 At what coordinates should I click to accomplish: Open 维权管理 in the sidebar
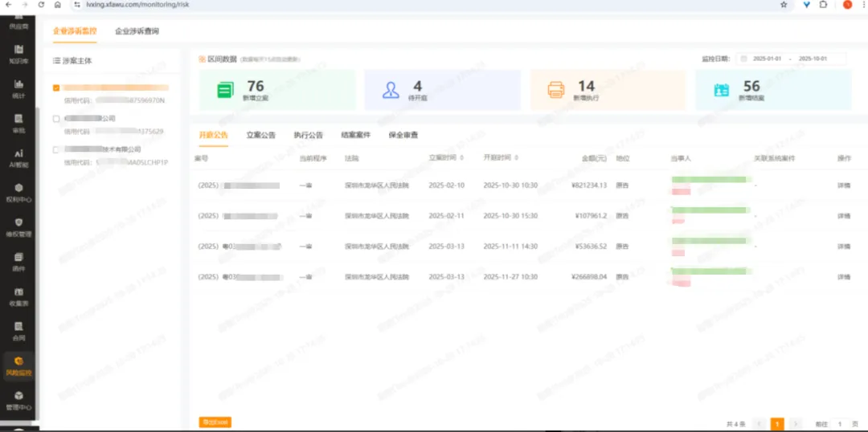18,227
